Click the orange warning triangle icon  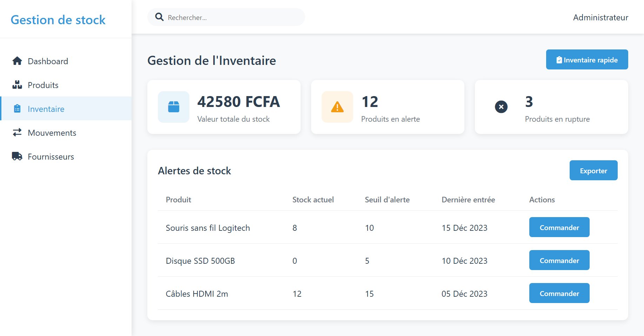coord(337,107)
